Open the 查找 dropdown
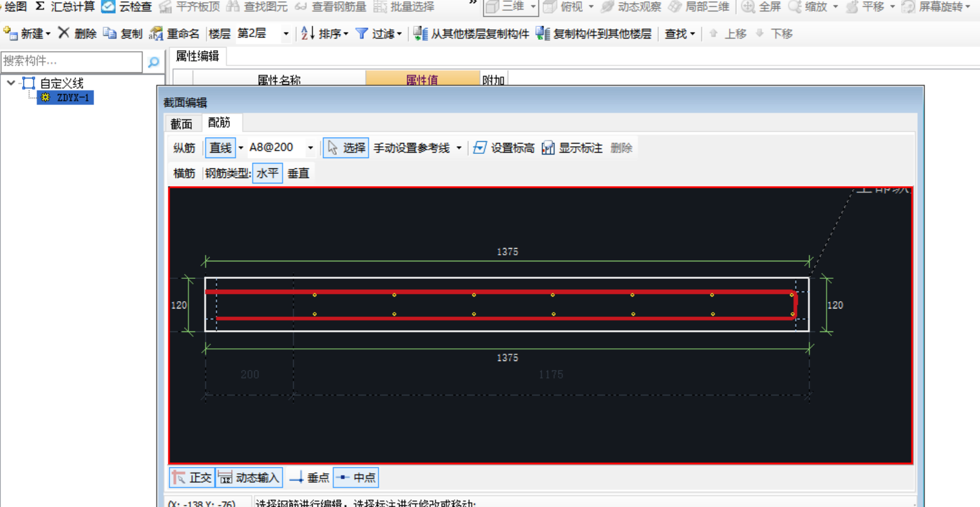The height and width of the screenshot is (507, 980). [x=680, y=33]
